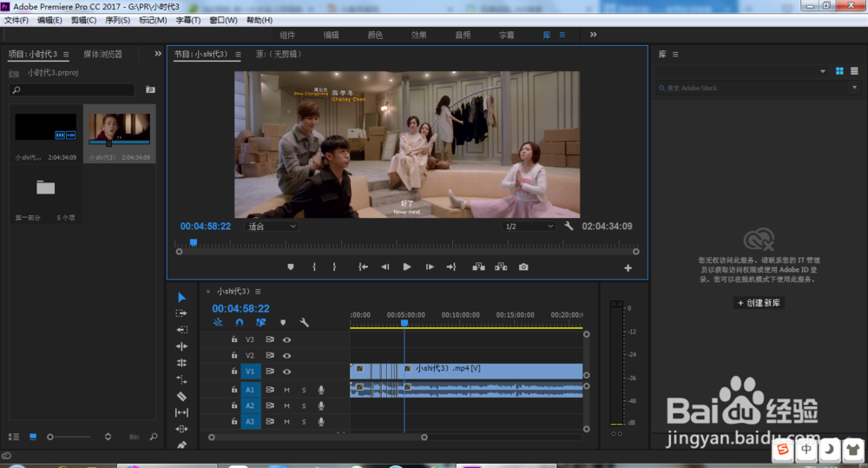This screenshot has height=468, width=868.
Task: Switch to the 效果 workspace
Action: click(x=418, y=35)
